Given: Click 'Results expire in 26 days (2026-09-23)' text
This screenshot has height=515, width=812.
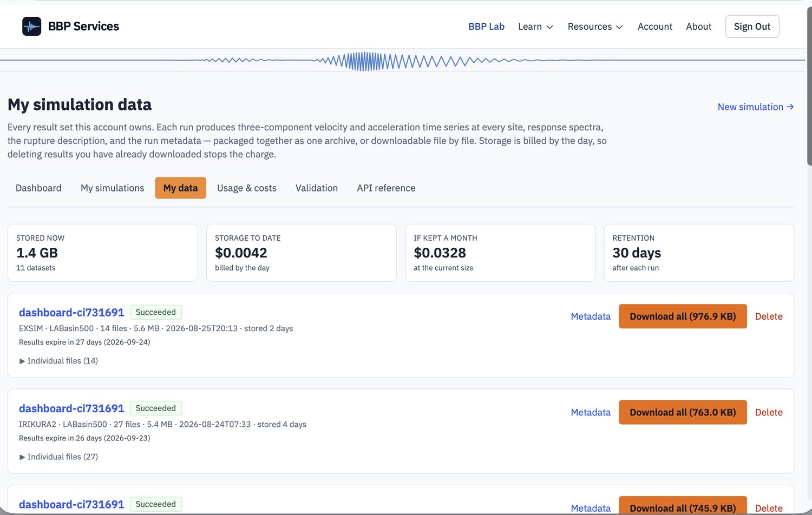Looking at the screenshot, I should 84,438.
